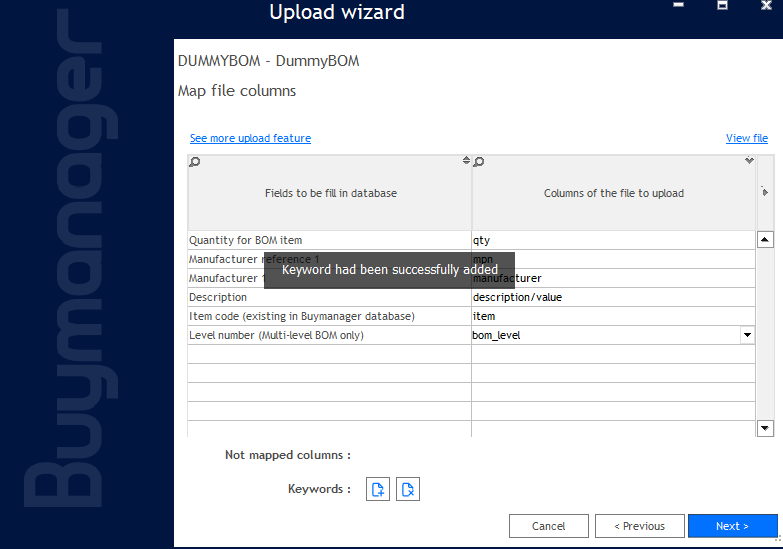The image size is (783, 549).
Task: Open the bom_level dropdown arrow
Action: (x=747, y=335)
